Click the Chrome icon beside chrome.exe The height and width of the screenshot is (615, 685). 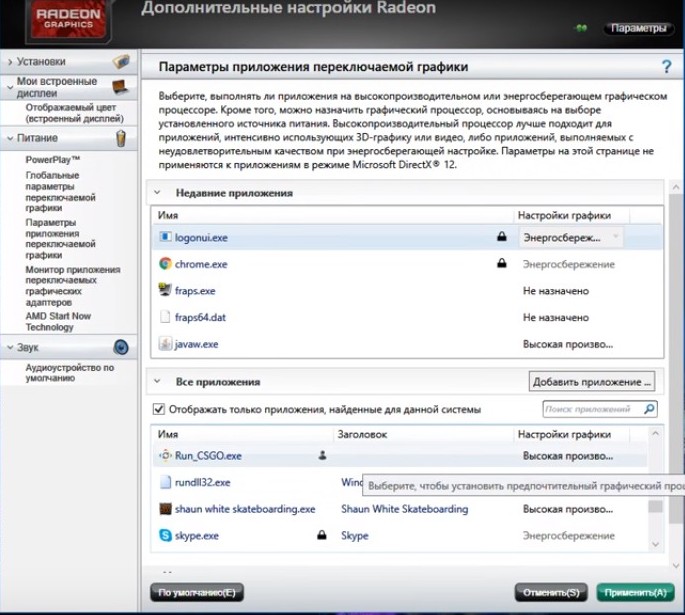click(x=165, y=264)
